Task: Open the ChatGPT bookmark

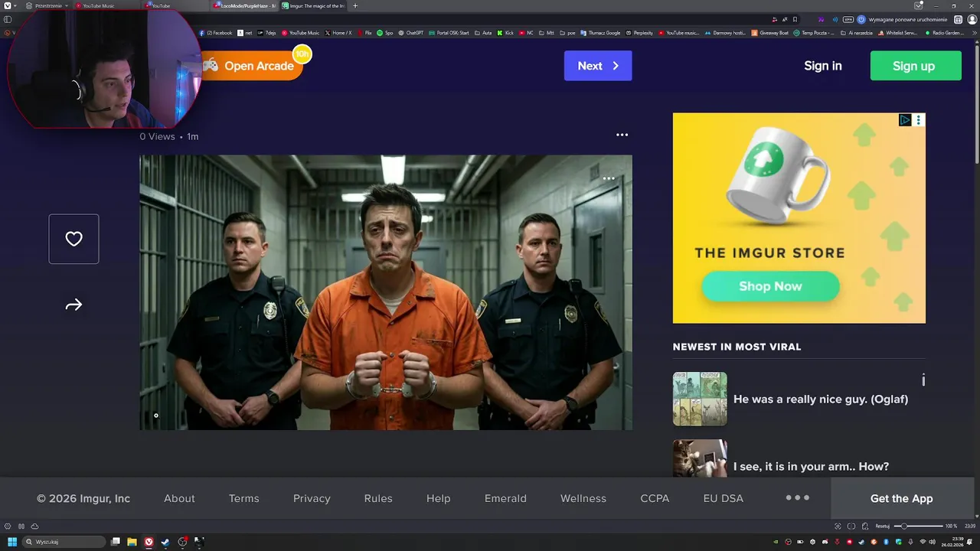Action: (411, 33)
